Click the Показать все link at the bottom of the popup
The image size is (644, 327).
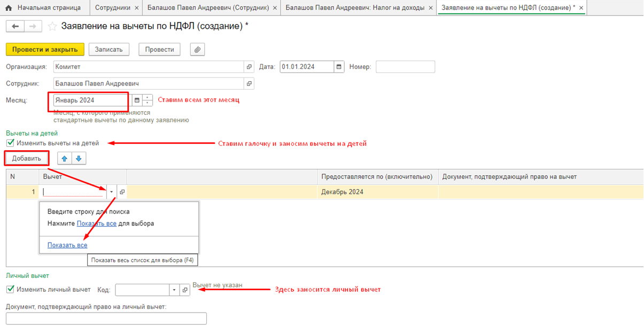point(67,245)
